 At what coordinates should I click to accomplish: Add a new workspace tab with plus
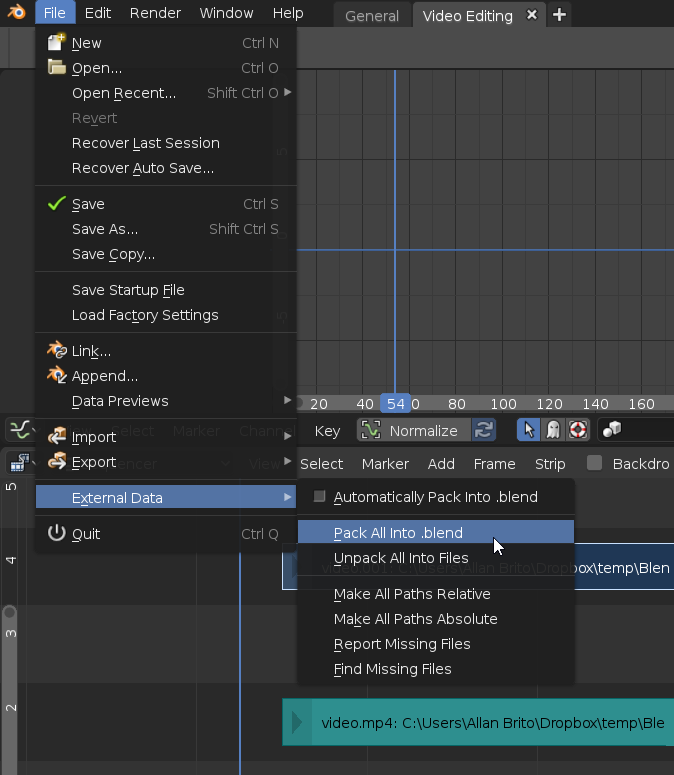[559, 15]
